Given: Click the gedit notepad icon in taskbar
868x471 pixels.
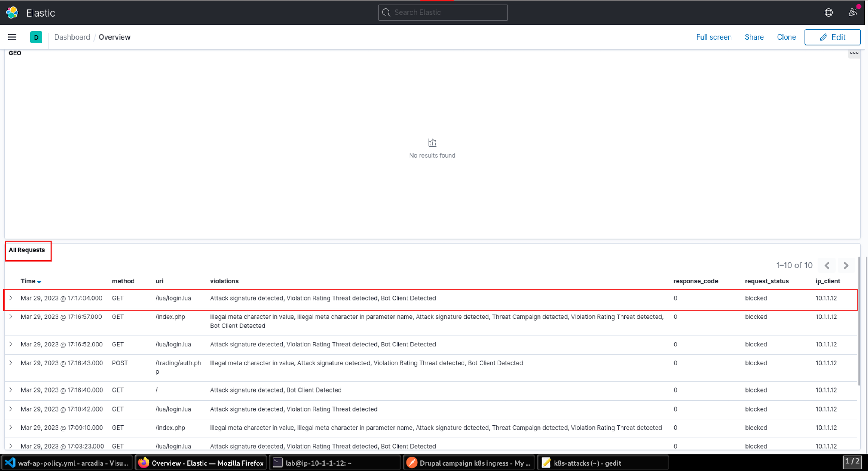Looking at the screenshot, I should click(546, 463).
